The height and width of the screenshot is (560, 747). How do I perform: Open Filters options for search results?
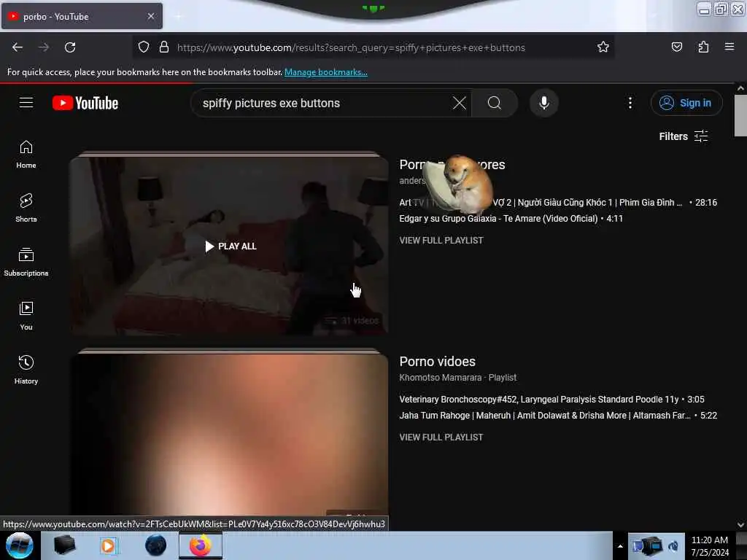pyautogui.click(x=683, y=136)
